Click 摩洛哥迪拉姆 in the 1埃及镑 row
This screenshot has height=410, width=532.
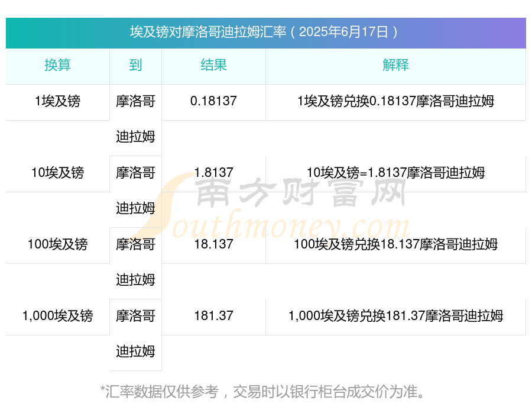[x=135, y=119]
